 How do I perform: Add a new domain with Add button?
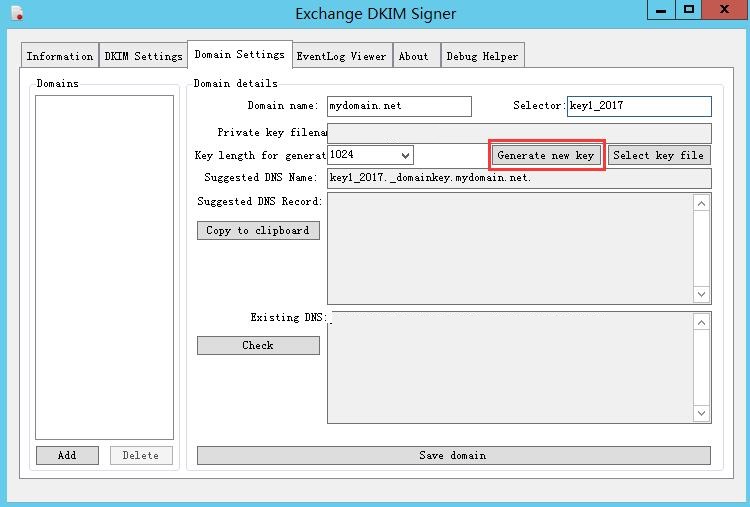(67, 455)
